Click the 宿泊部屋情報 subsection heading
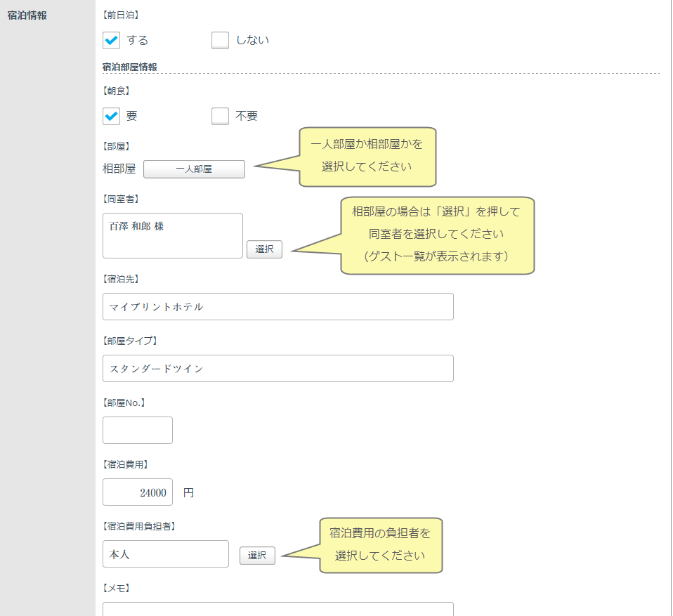Viewport: 673px width, 616px height. click(x=129, y=67)
